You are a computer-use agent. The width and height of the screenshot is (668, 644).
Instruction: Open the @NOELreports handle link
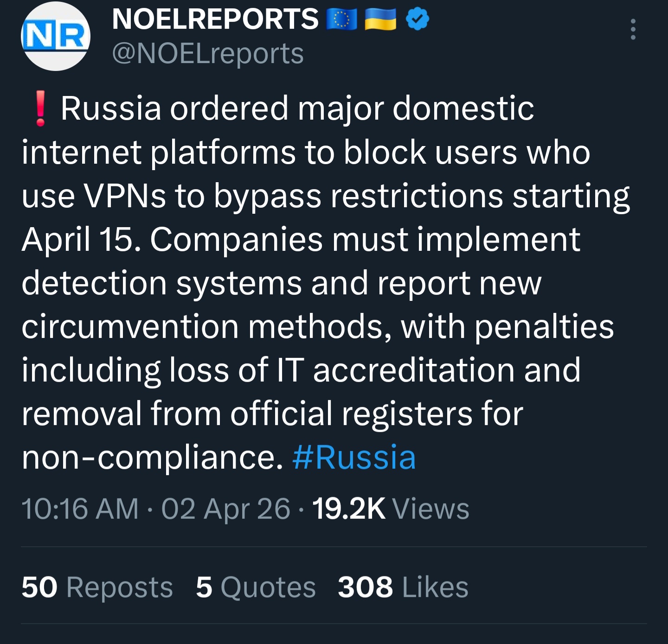(208, 54)
